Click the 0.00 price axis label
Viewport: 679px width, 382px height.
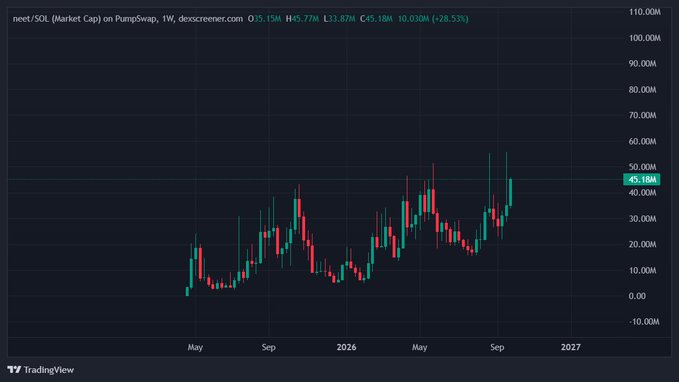[x=637, y=296]
